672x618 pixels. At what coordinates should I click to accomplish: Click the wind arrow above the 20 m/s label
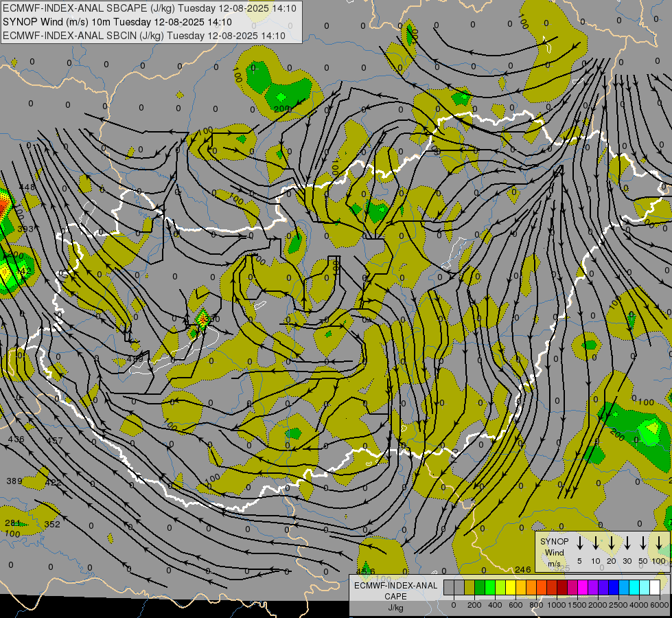(612, 543)
